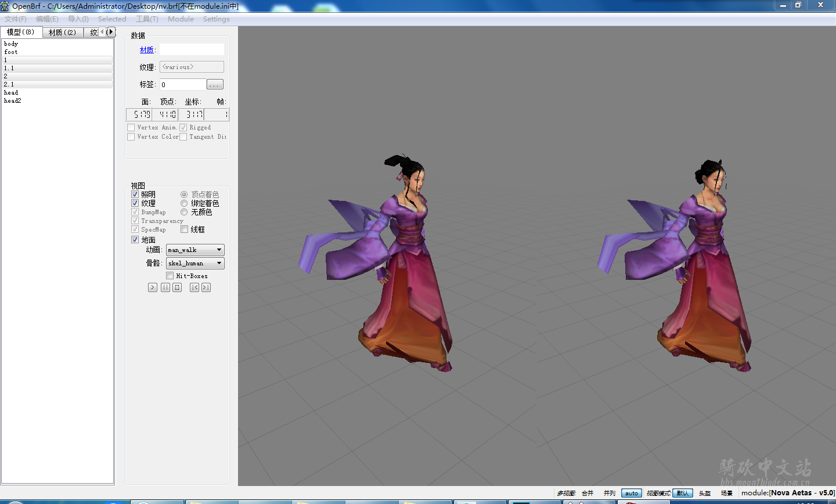Viewport: 836px width, 504px height.
Task: Pause the animation playback
Action: (x=165, y=287)
